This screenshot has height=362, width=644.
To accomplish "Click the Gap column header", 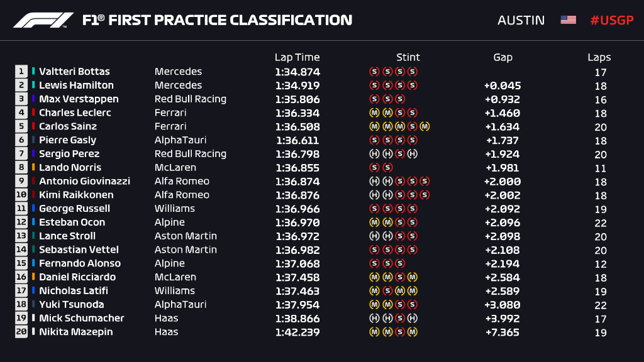I will (x=502, y=57).
